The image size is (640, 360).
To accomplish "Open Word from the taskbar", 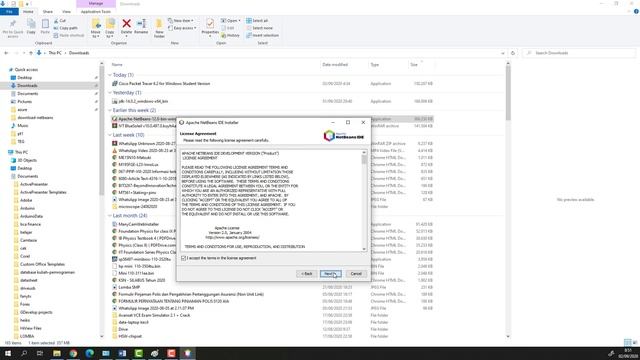I will tap(122, 353).
